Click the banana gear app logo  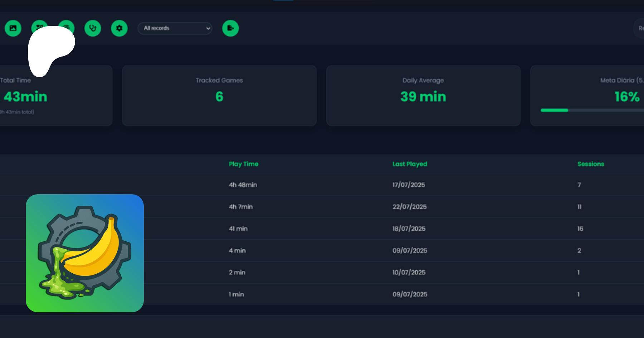tap(85, 253)
